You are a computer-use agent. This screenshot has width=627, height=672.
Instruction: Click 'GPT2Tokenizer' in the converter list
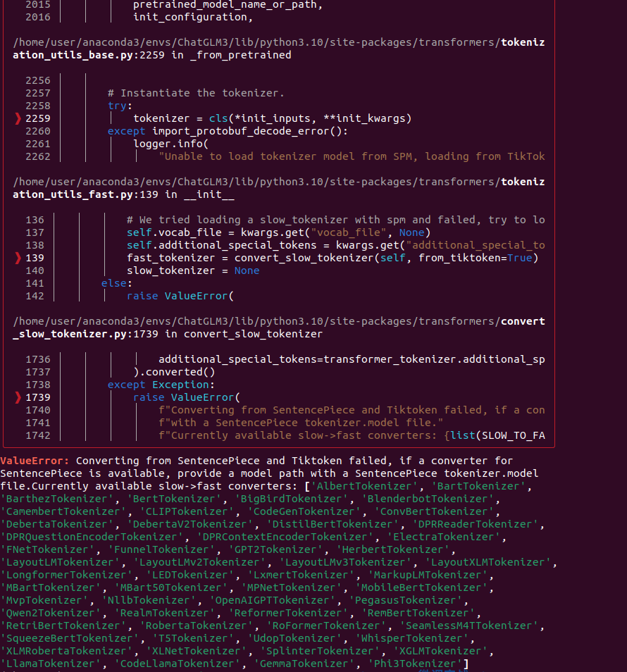(275, 549)
